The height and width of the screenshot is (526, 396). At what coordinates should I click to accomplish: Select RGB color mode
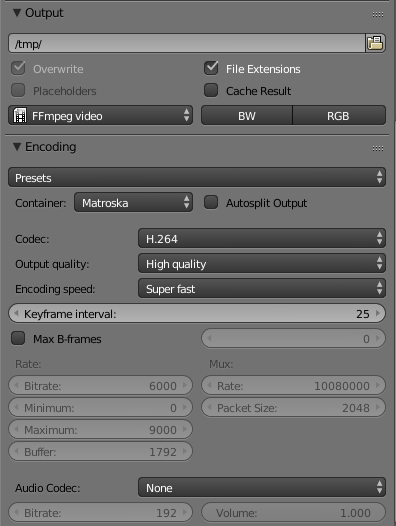(x=339, y=115)
